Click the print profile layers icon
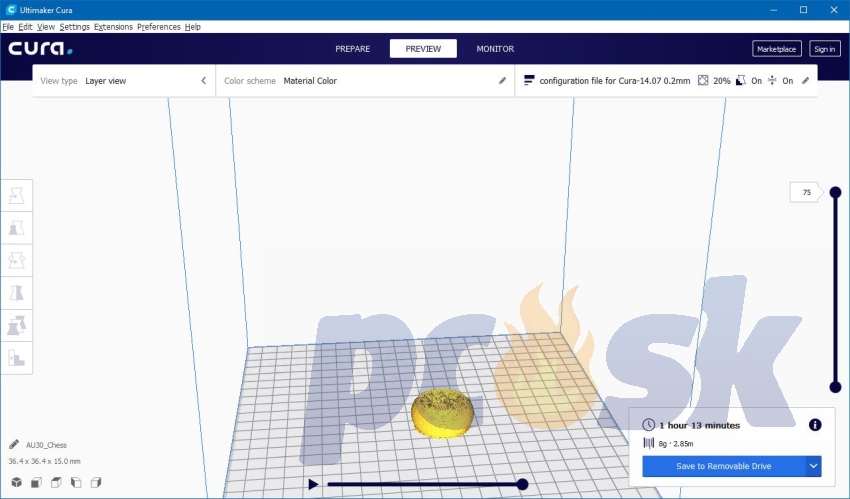The width and height of the screenshot is (850, 499). (x=529, y=81)
